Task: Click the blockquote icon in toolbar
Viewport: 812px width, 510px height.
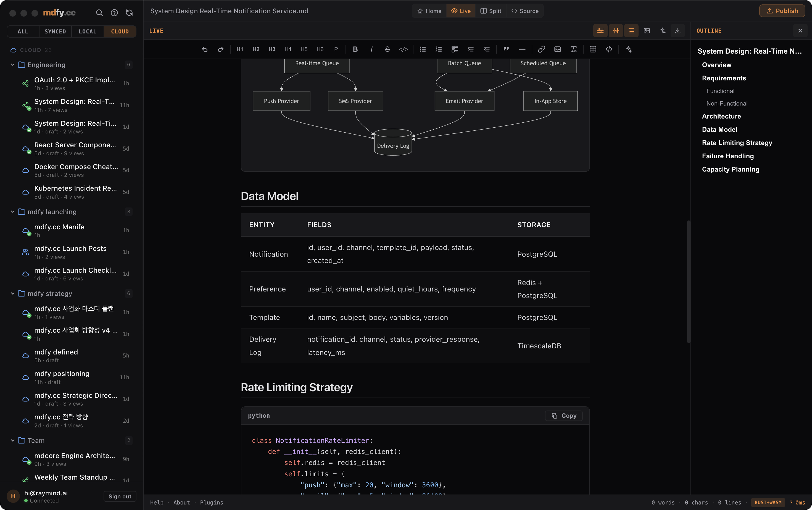Action: 506,49
